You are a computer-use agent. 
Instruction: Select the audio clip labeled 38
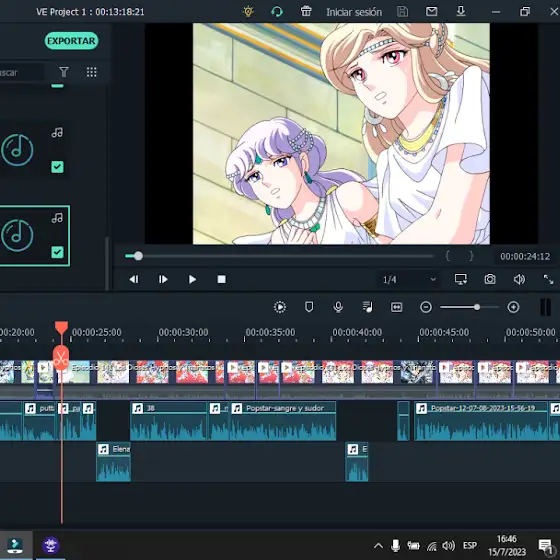(x=169, y=421)
